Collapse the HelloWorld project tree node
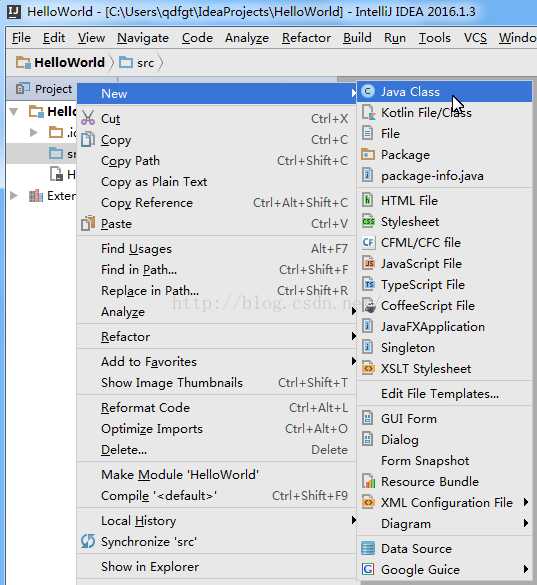Viewport: 537px width, 585px height. 14,111
